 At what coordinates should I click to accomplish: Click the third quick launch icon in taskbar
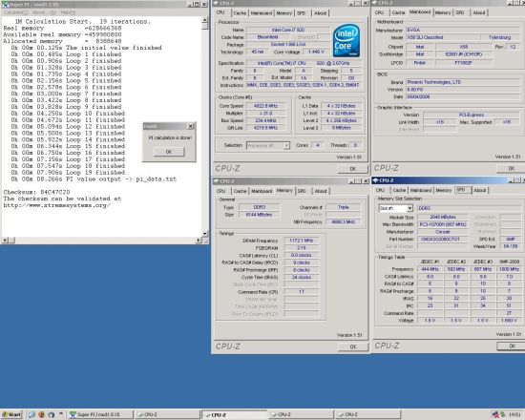(x=51, y=414)
